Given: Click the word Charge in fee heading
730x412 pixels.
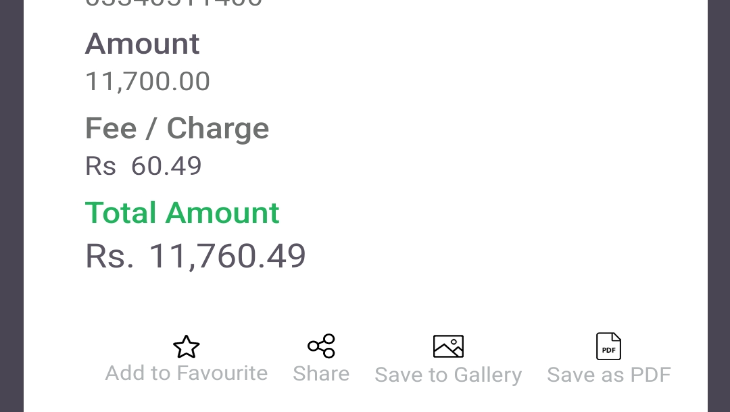Looking at the screenshot, I should (218, 128).
